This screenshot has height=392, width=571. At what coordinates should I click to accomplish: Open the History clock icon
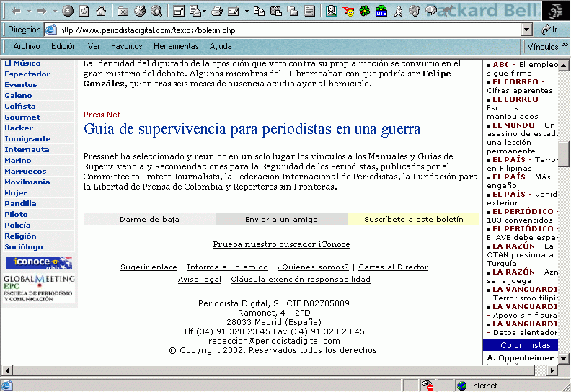tap(139, 12)
